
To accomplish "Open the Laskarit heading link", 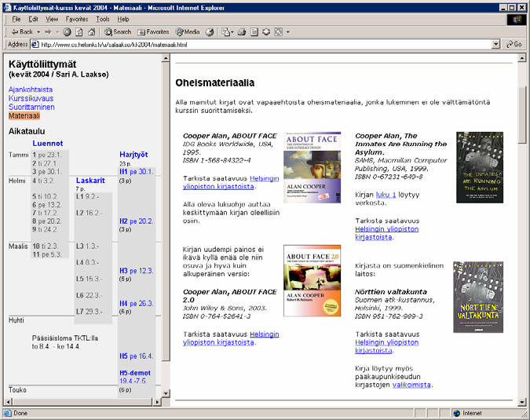I will [x=90, y=181].
